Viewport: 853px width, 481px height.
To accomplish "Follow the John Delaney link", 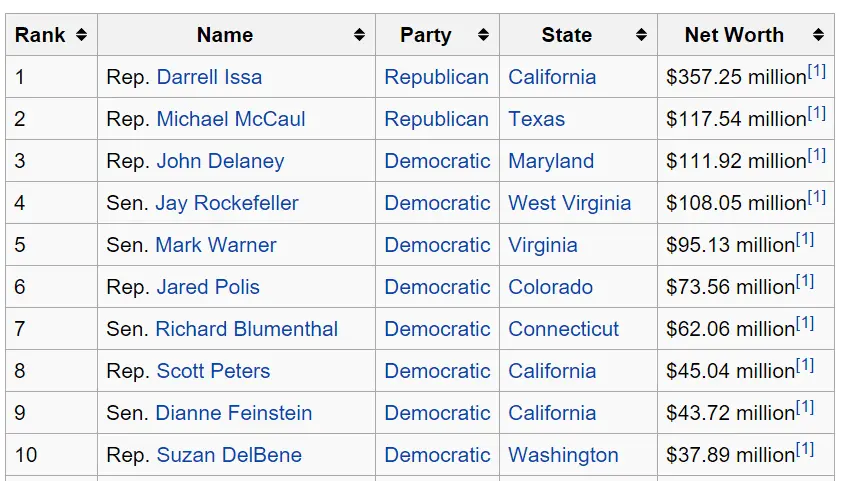I will 220,161.
